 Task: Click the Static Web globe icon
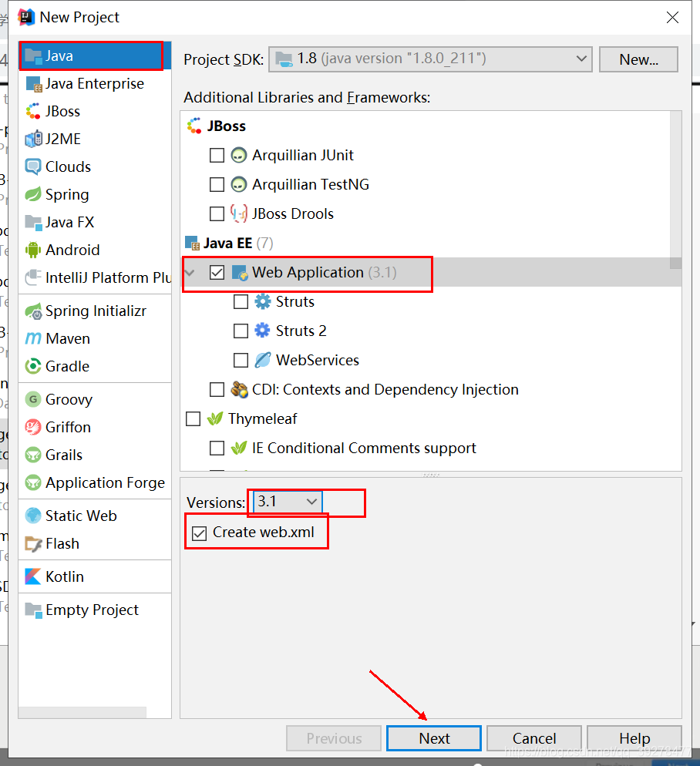click(33, 516)
